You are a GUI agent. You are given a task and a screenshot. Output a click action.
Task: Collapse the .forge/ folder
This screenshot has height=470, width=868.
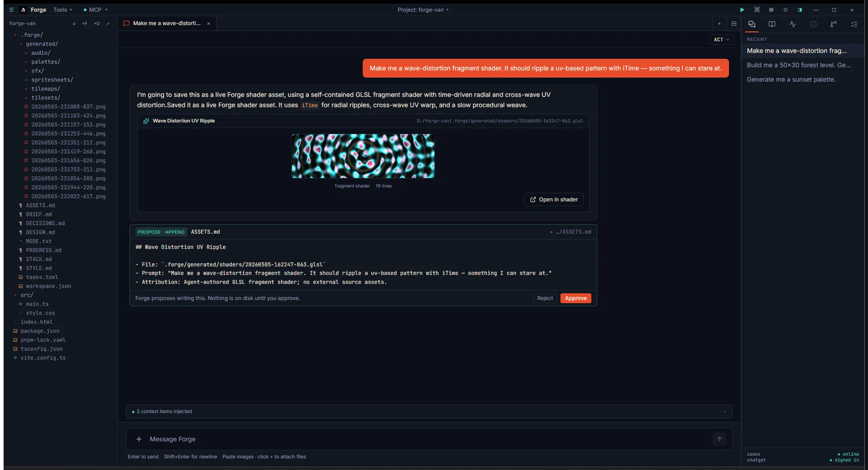tap(31, 35)
